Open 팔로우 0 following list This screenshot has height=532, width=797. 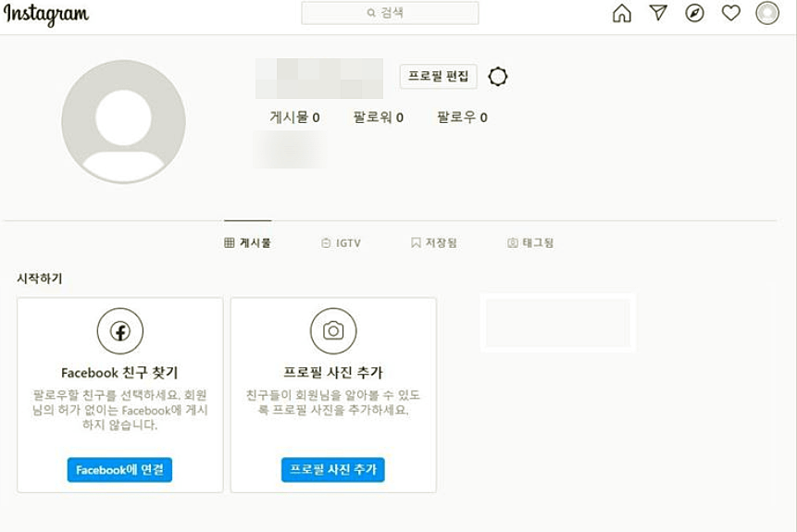point(462,118)
